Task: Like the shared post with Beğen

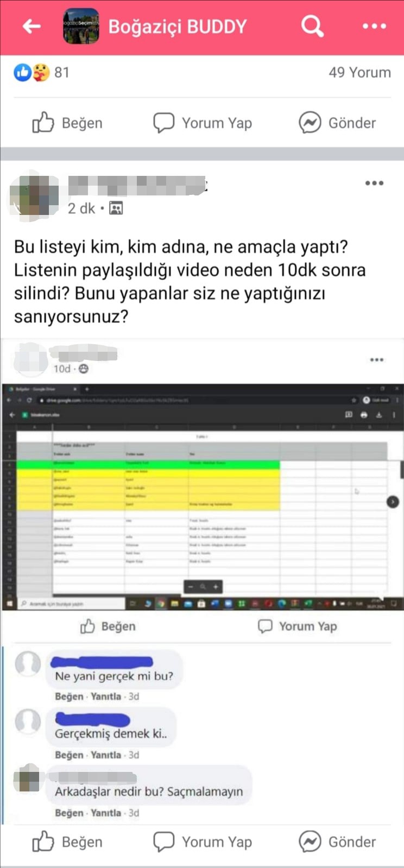Action: pyautogui.click(x=108, y=626)
